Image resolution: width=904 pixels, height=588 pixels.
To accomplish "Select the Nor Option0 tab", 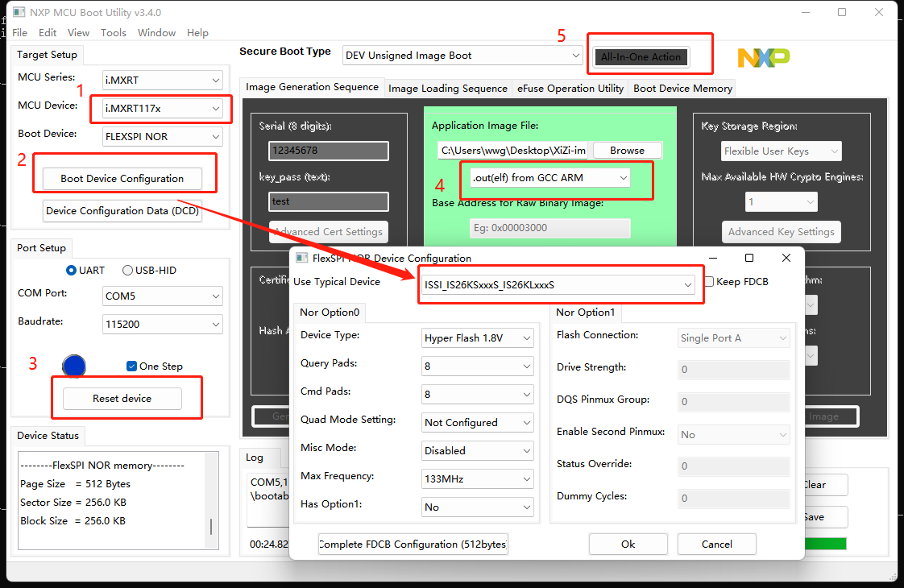I will (x=330, y=313).
